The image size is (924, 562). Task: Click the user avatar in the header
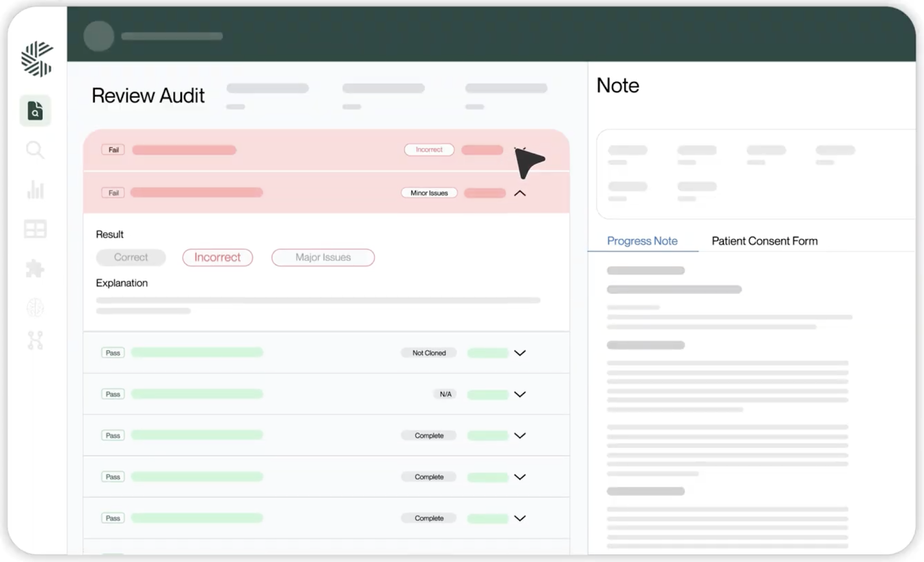(99, 36)
